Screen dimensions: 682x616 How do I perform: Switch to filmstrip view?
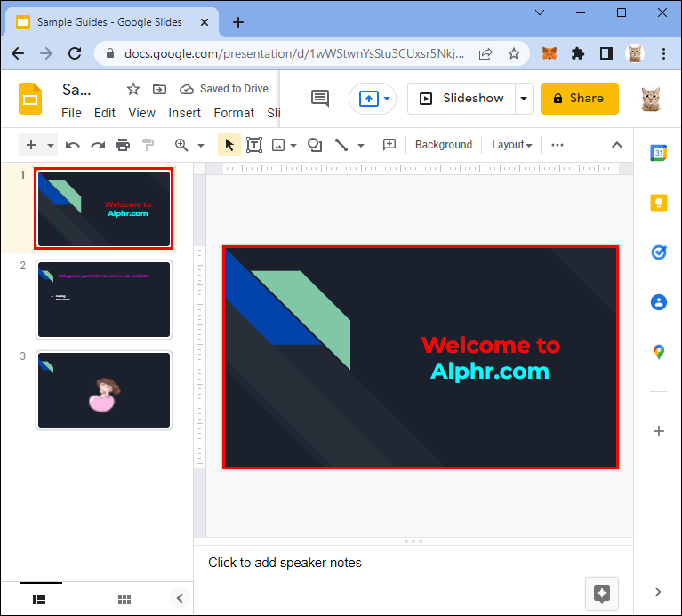39,599
